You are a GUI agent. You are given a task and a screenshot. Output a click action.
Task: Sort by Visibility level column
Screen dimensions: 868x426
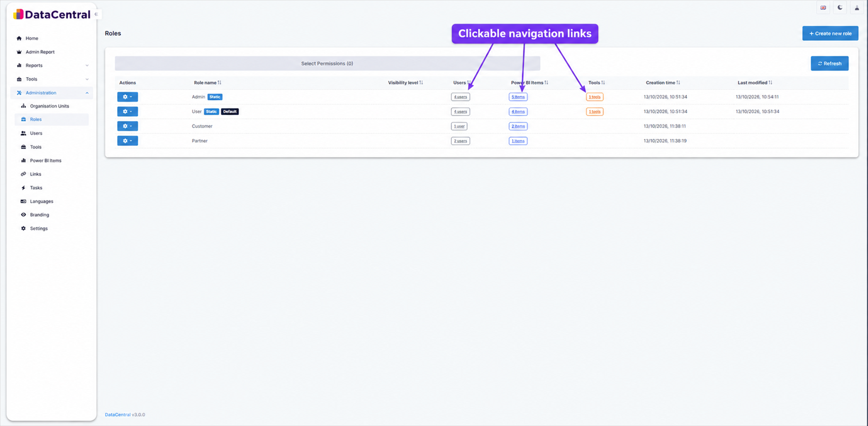coord(405,82)
